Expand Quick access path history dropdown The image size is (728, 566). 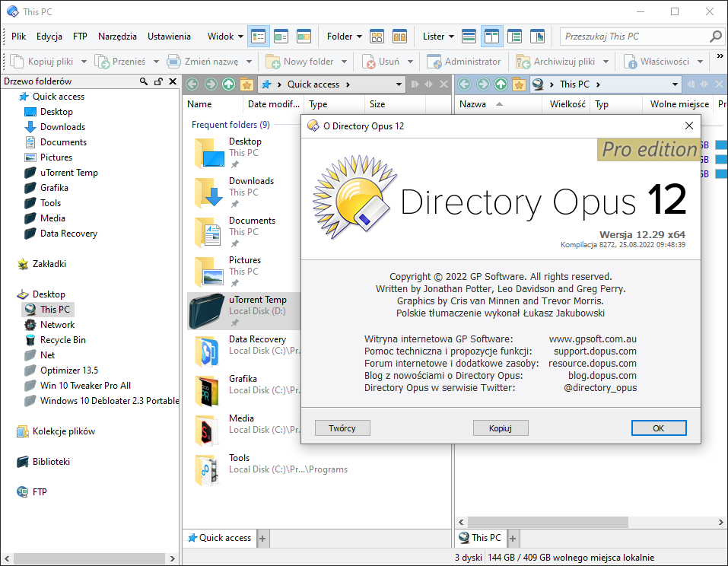pyautogui.click(x=399, y=84)
